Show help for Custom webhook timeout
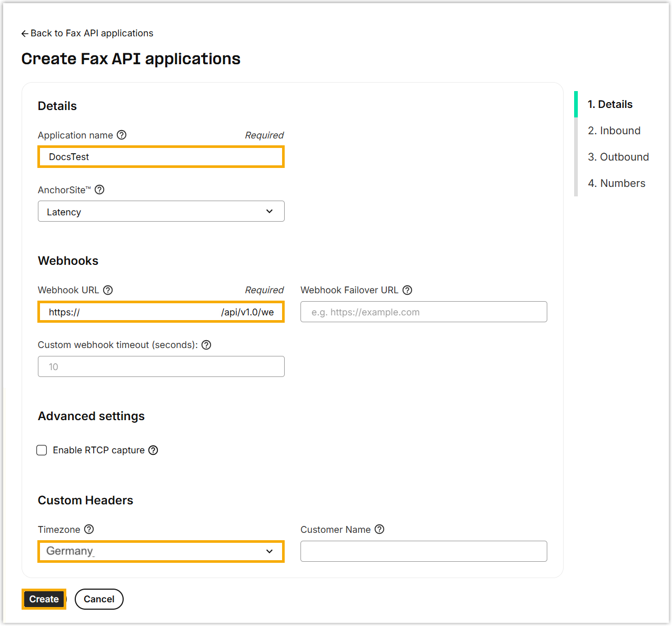Viewport: 672px width, 626px height. coord(206,345)
